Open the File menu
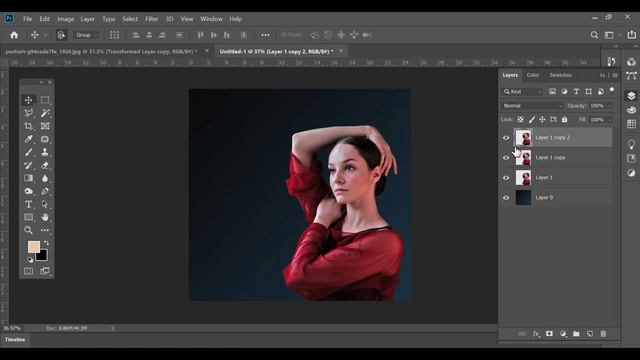640x360 pixels. click(x=27, y=19)
